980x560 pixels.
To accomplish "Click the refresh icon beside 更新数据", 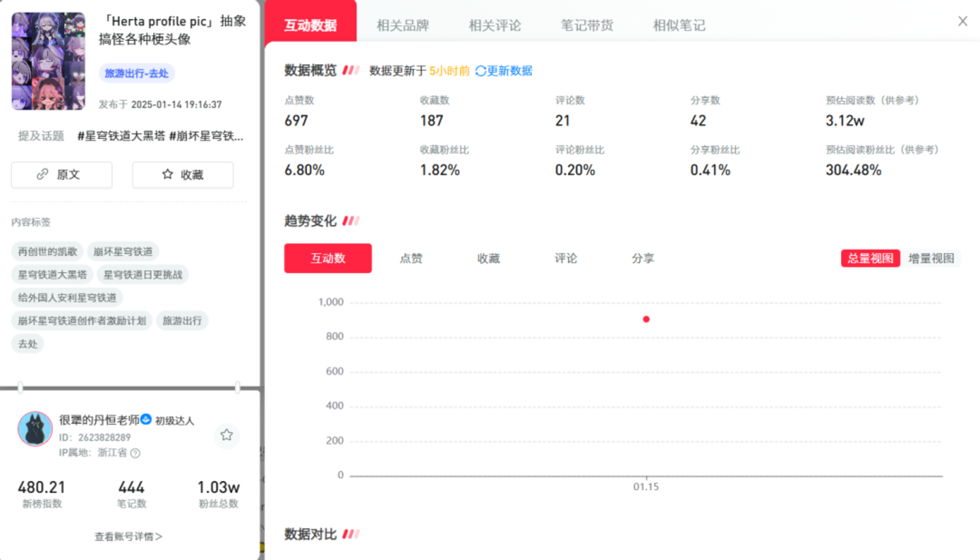I will point(481,71).
